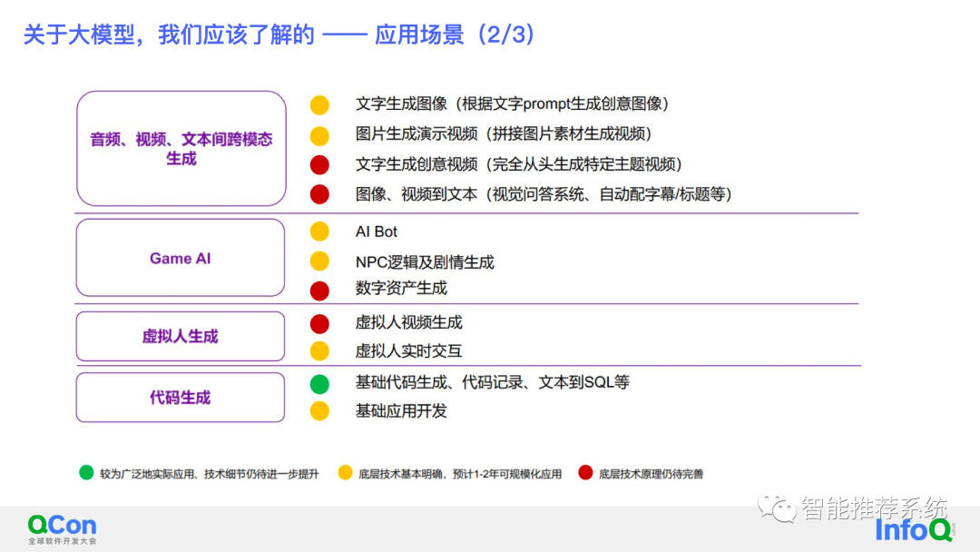Click the text 文字生成图像(根据文字prompt生成创意图像)
Image resolution: width=980 pixels, height=552 pixels.
point(513,103)
